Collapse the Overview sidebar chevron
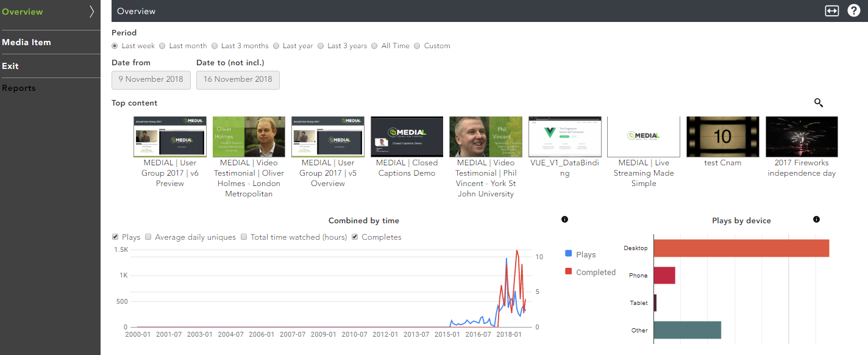Screen dimensions: 868x355 pyautogui.click(x=92, y=12)
